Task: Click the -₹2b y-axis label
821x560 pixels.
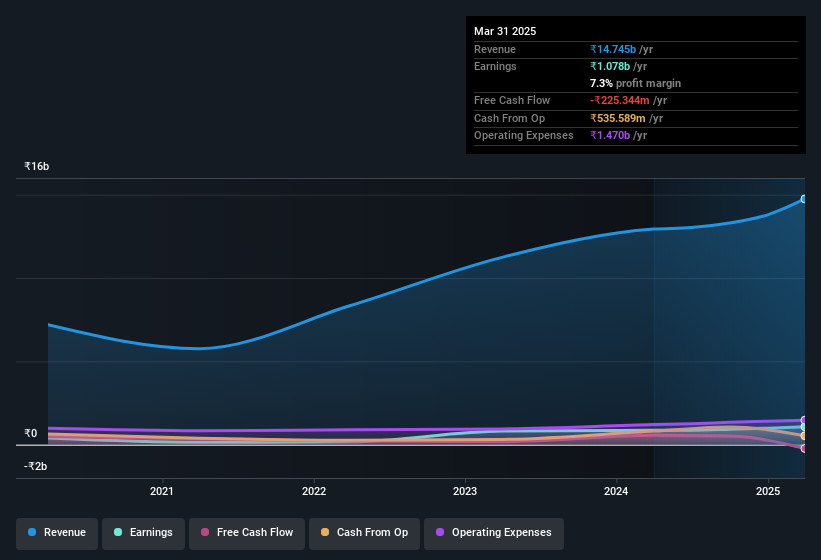Action: [x=36, y=466]
